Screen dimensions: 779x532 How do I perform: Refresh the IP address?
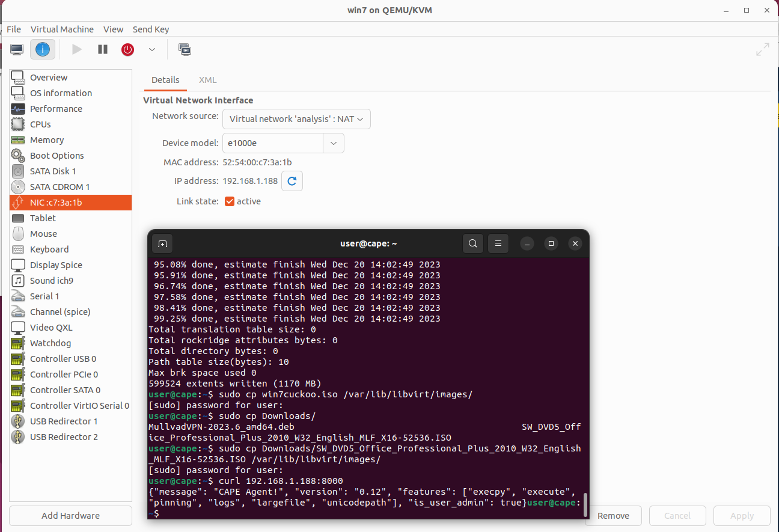pyautogui.click(x=292, y=181)
